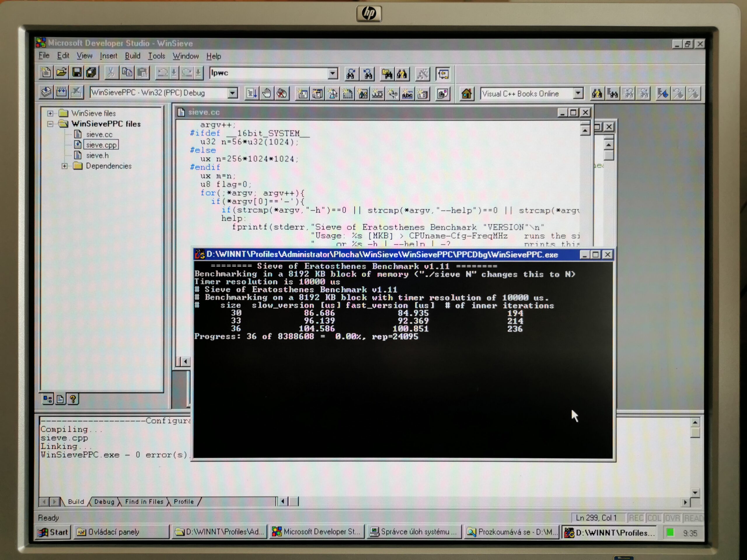Click the Start button on the taskbar
The width and height of the screenshot is (747, 560).
(x=53, y=532)
